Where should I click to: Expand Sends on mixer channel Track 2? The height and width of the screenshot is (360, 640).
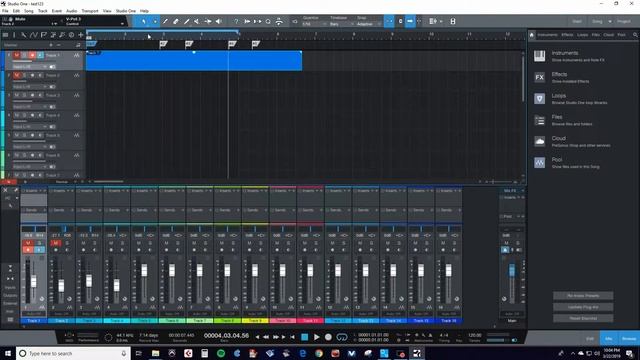[72, 210]
